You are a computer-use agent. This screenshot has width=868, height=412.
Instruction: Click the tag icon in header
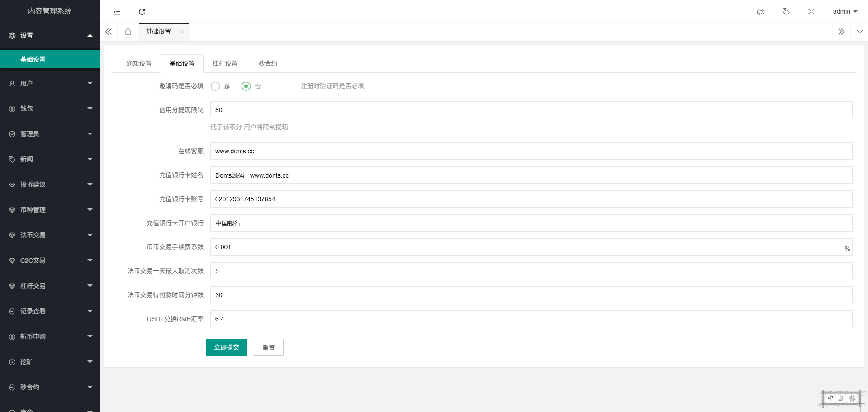point(786,12)
